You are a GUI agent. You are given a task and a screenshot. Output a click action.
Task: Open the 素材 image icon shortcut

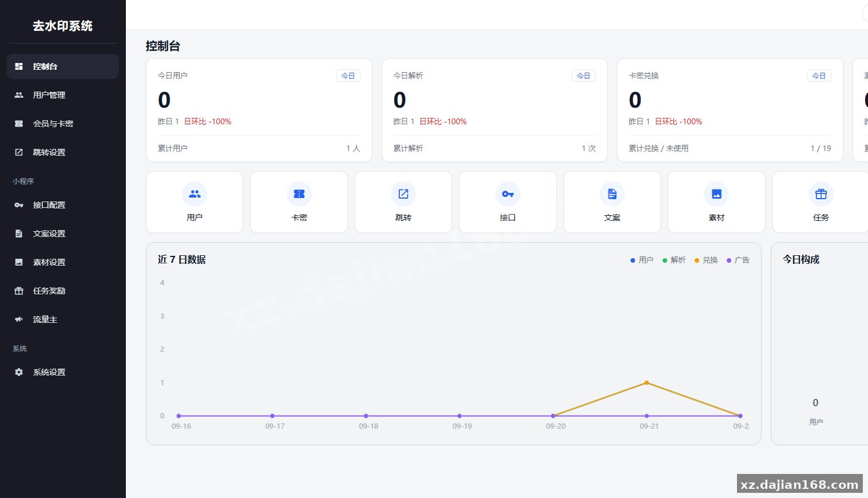click(716, 202)
